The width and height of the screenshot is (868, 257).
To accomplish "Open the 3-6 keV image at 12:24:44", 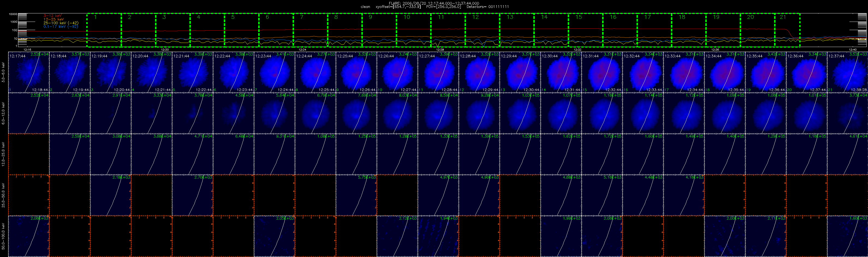I will coord(315,72).
